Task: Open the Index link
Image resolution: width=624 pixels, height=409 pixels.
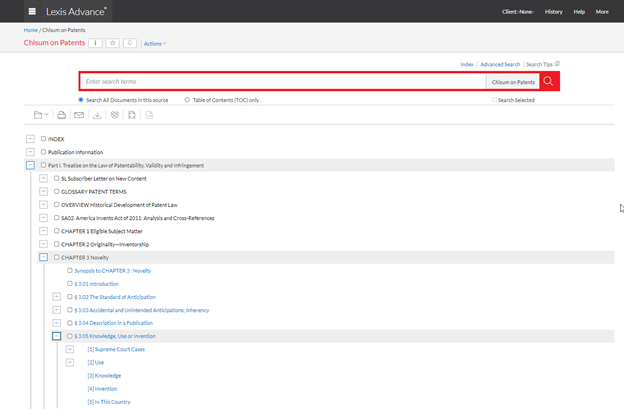Action: pyautogui.click(x=467, y=64)
